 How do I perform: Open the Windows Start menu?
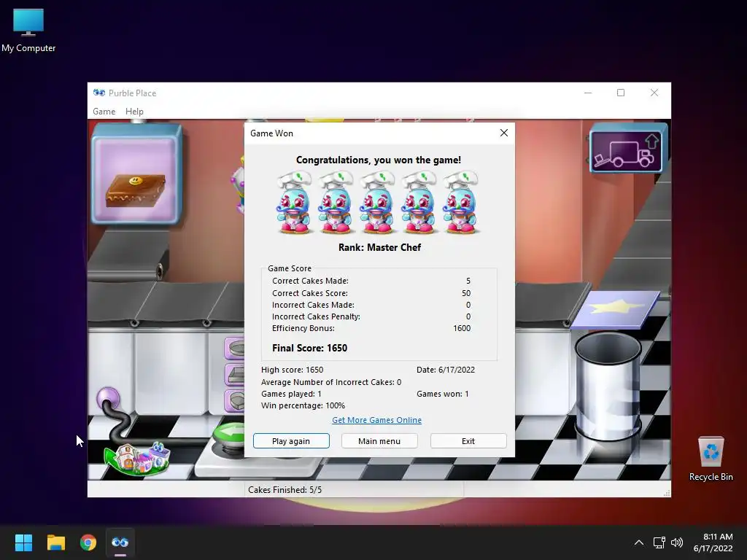23,542
